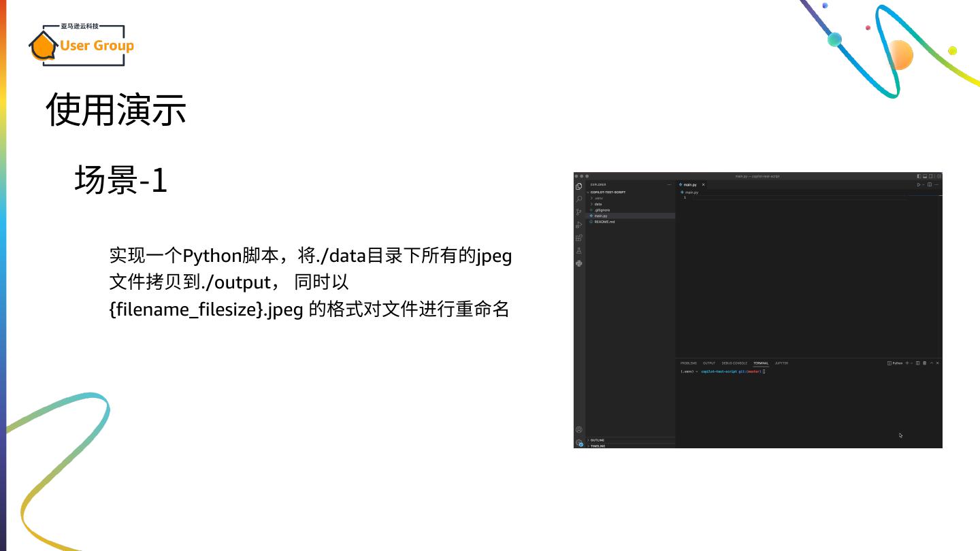Open the Run and Debug view icon
The height and width of the screenshot is (551, 980).
[x=578, y=225]
